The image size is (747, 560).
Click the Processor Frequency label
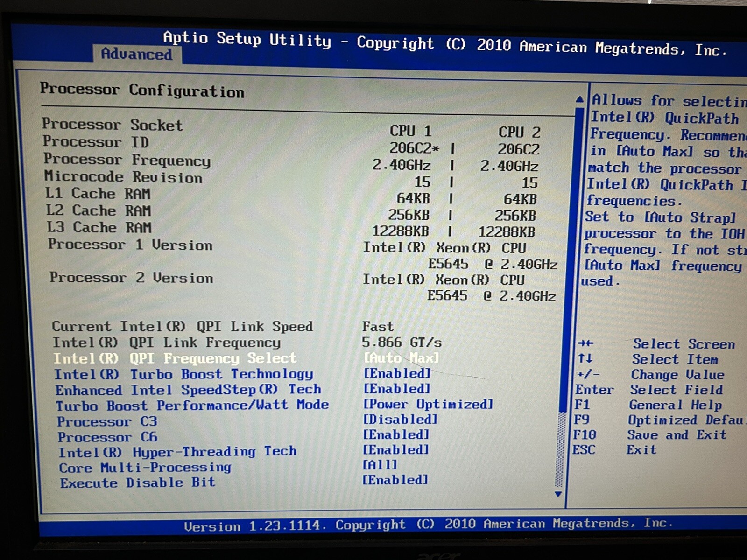[x=127, y=160]
